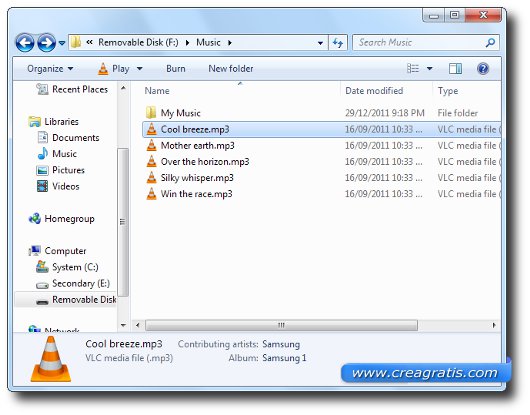Open address bar history dropdown
Screen dimensions: 530x415
coord(320,43)
